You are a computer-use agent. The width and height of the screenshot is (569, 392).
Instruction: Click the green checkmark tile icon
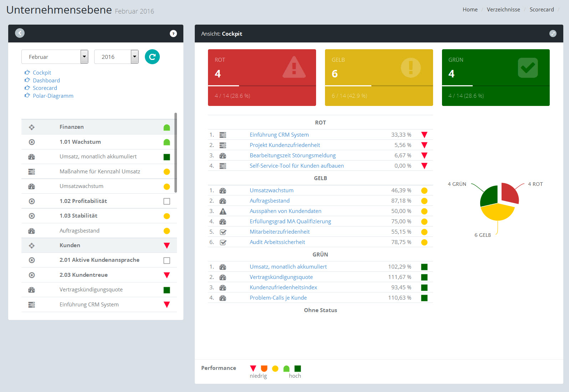coord(528,68)
